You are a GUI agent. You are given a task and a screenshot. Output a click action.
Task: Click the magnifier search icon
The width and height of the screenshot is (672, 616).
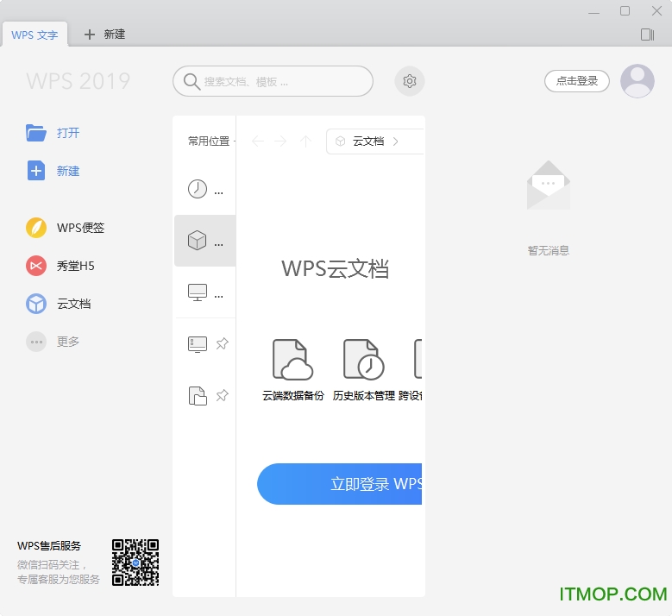[x=192, y=81]
